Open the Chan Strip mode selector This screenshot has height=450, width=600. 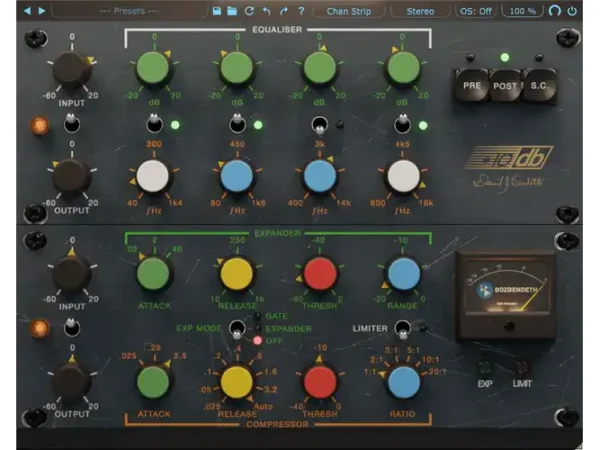[x=349, y=11]
